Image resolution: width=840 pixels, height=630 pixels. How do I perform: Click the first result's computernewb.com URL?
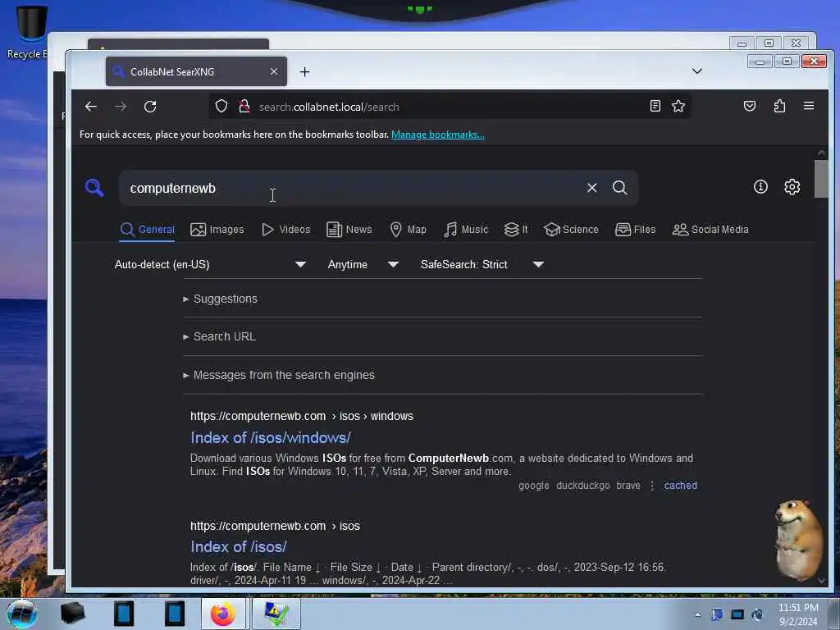click(302, 416)
